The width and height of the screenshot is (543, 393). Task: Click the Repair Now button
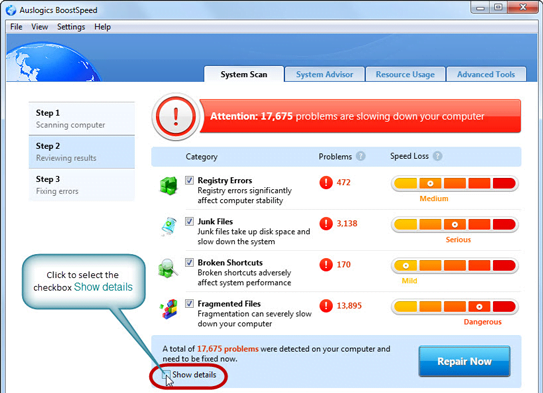pos(464,361)
